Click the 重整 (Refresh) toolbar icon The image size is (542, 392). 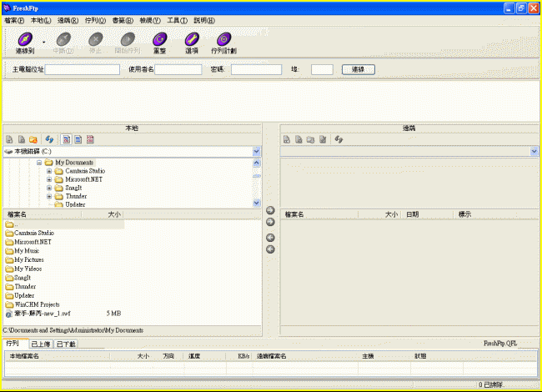pyautogui.click(x=159, y=39)
